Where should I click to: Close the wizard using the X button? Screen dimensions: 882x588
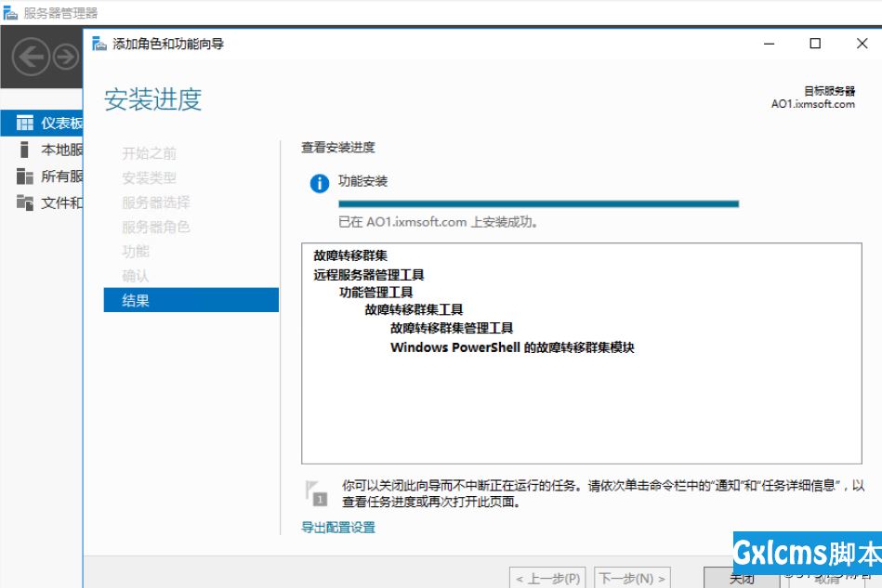pos(862,44)
